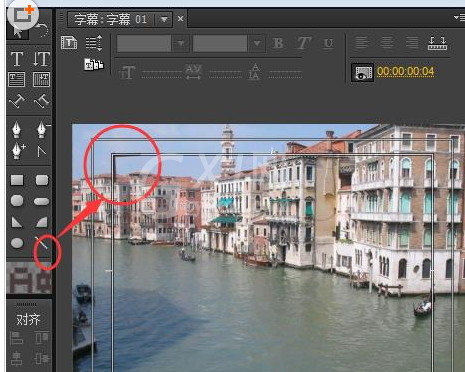Select the Convert Anchor Point tool
This screenshot has height=372, width=465.
coord(42,152)
